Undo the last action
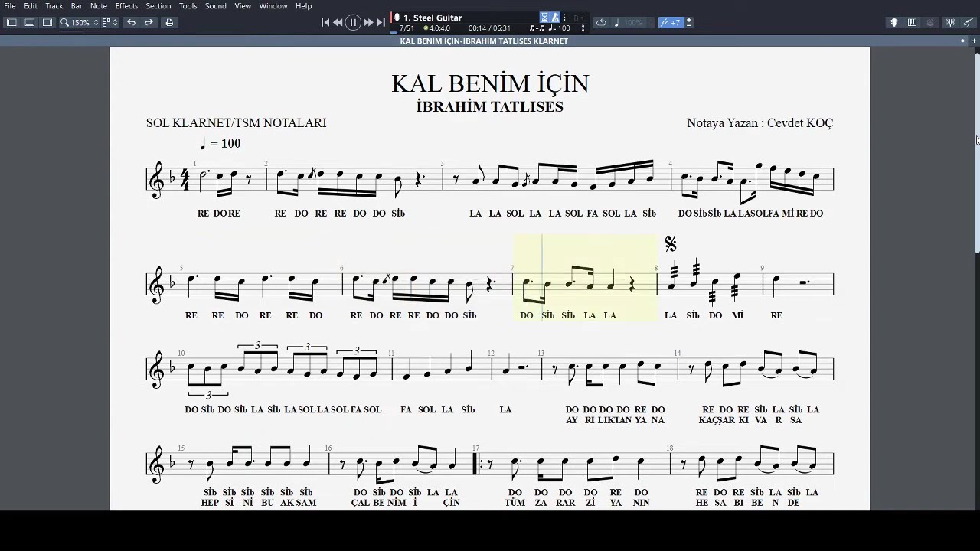Viewport: 980px width, 551px height. point(131,22)
